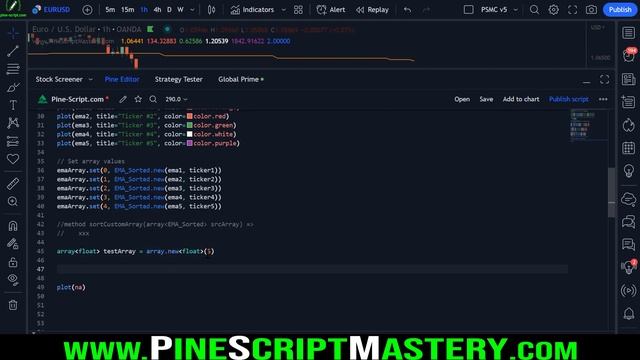Image resolution: width=640 pixels, height=360 pixels.
Task: Select the trend line tool
Action: (x=13, y=51)
